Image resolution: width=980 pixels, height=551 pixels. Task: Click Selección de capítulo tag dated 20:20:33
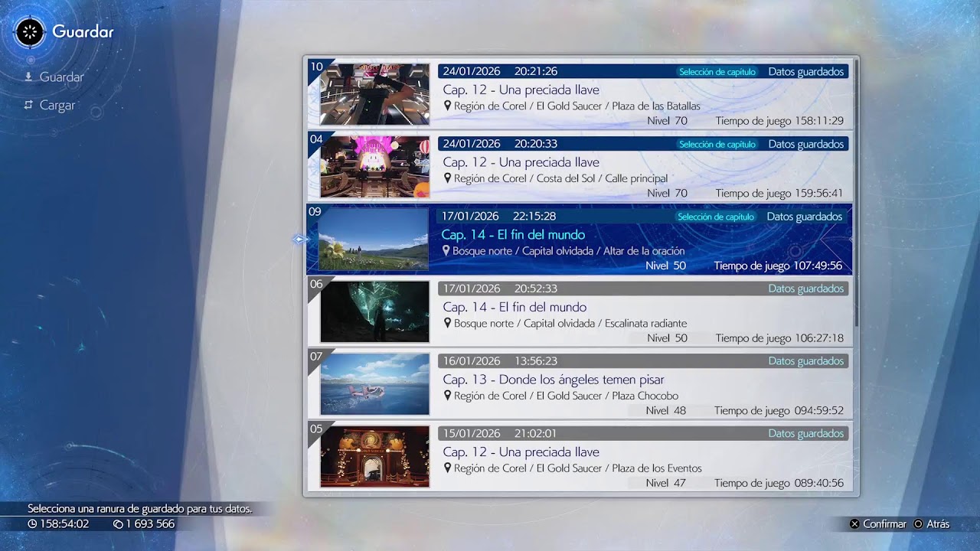tap(717, 145)
